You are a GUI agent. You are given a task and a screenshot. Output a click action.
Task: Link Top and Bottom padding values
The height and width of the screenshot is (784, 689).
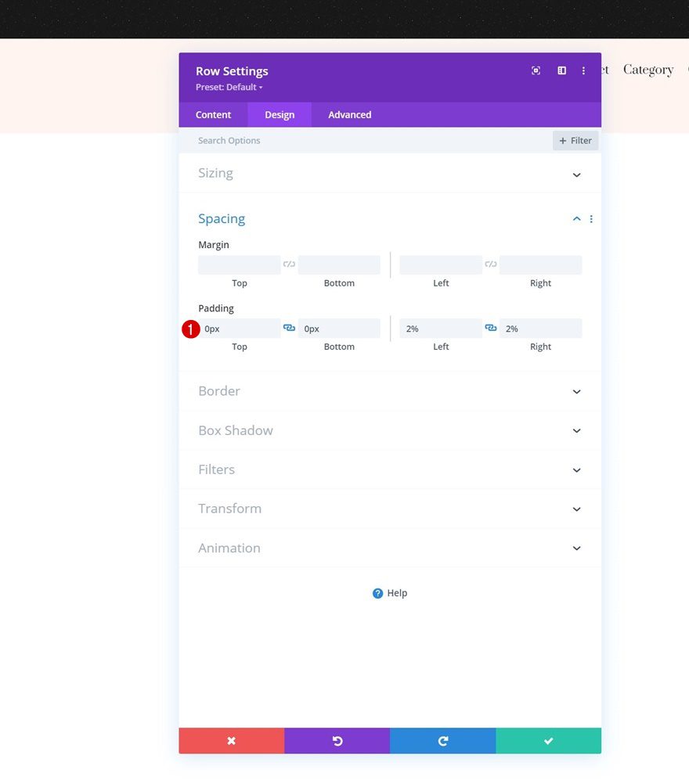coord(289,328)
